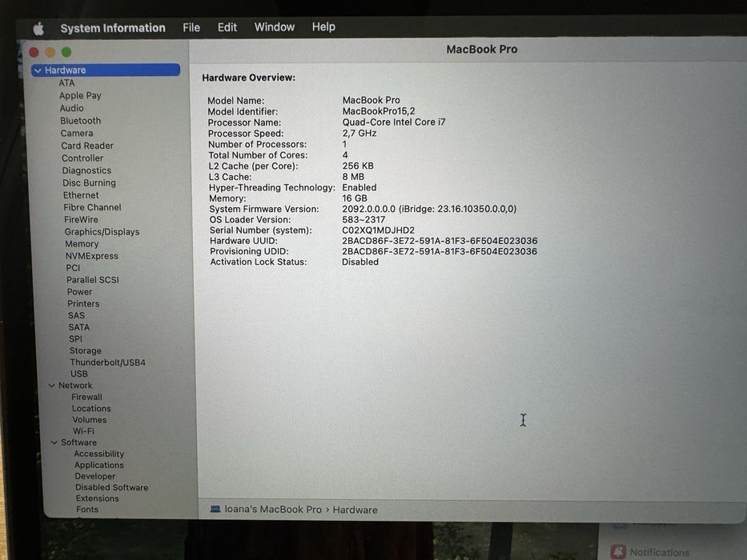Collapse the Hardware section chevron
The image size is (747, 560).
[x=38, y=70]
